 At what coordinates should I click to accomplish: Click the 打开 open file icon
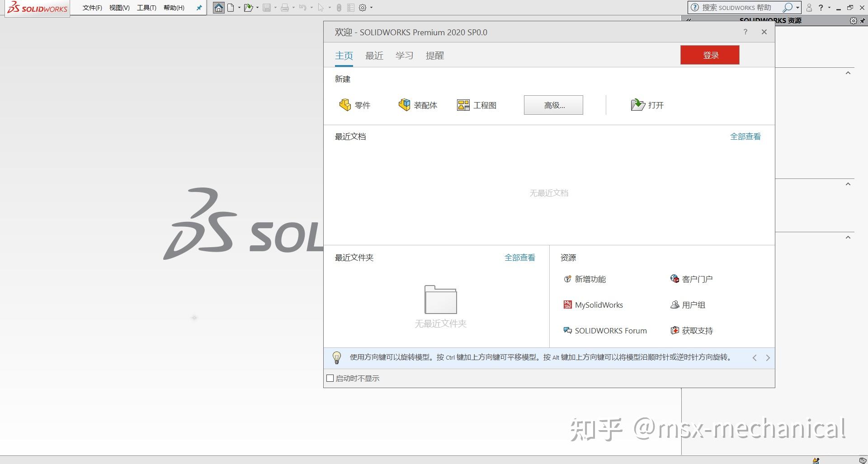(x=638, y=105)
